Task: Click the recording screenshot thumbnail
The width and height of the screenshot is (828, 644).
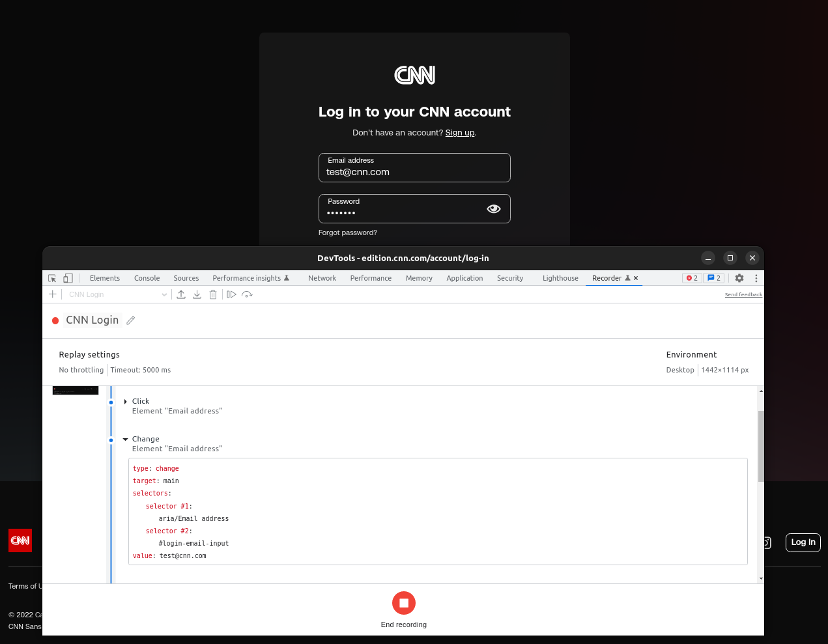Action: 76,390
